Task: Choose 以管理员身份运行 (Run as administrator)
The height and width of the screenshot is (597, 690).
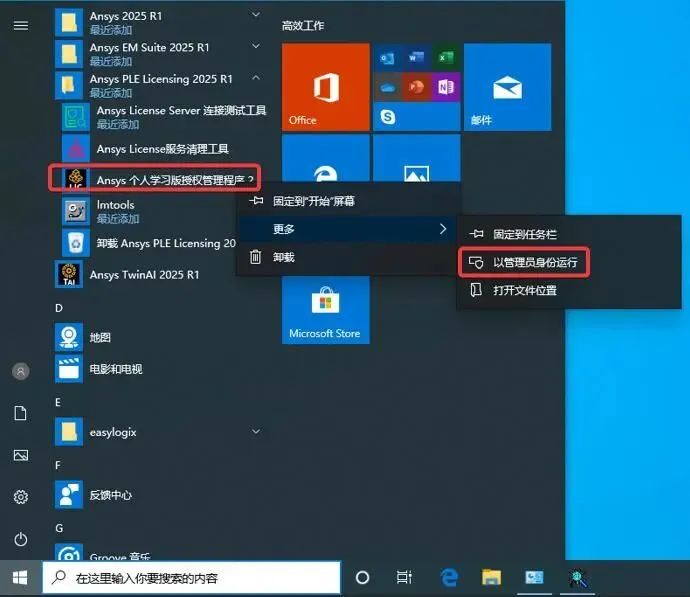Action: [x=569, y=262]
